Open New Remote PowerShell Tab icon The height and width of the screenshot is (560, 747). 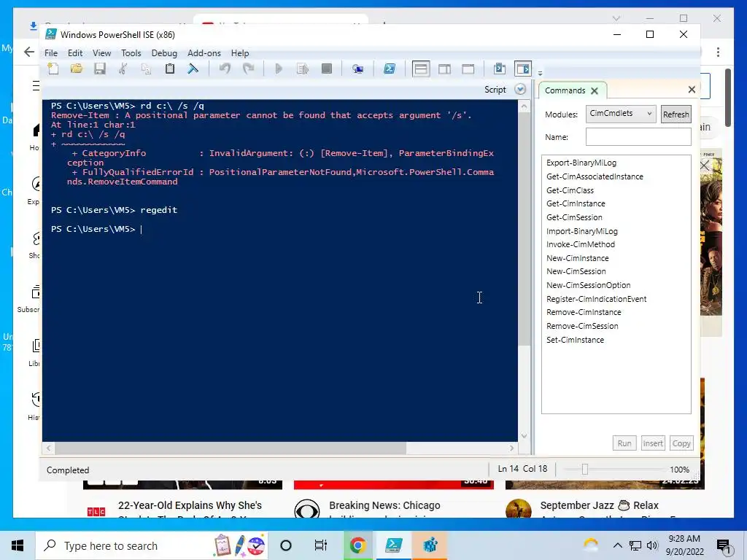pos(357,69)
